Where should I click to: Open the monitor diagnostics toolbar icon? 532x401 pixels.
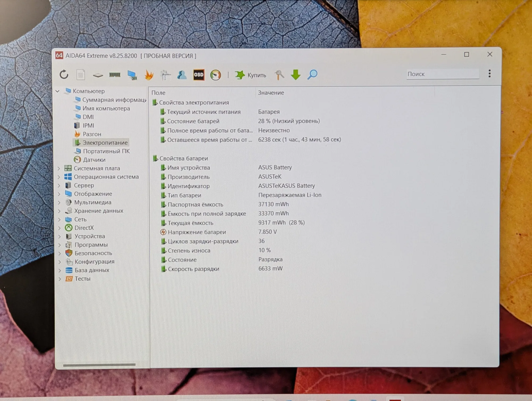click(x=132, y=75)
